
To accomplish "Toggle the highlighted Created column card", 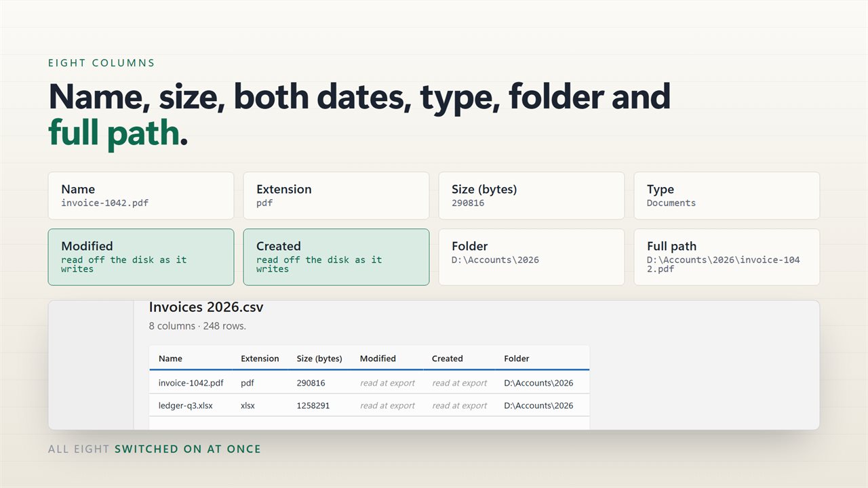I will [x=336, y=257].
